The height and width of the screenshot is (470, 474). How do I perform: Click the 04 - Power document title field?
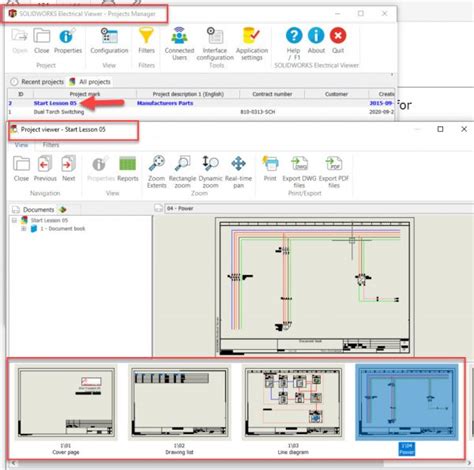coord(318,209)
